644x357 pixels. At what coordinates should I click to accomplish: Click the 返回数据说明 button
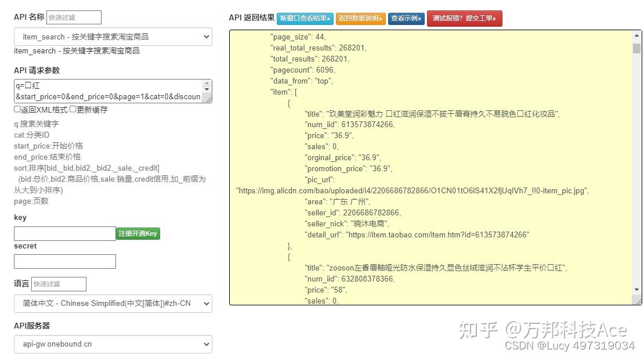pos(360,18)
